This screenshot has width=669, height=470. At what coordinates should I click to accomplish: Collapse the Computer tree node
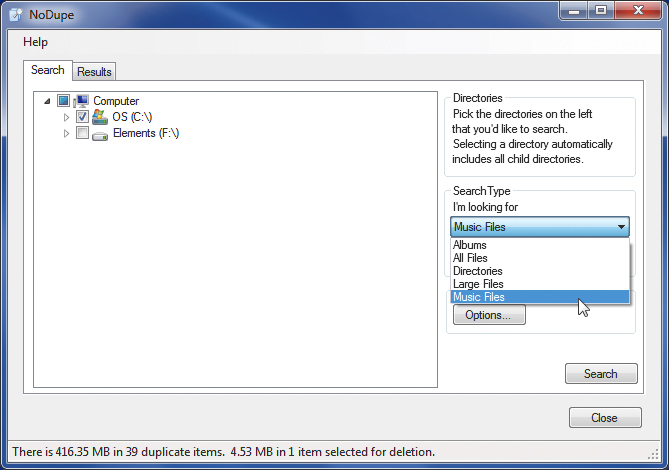coord(46,101)
